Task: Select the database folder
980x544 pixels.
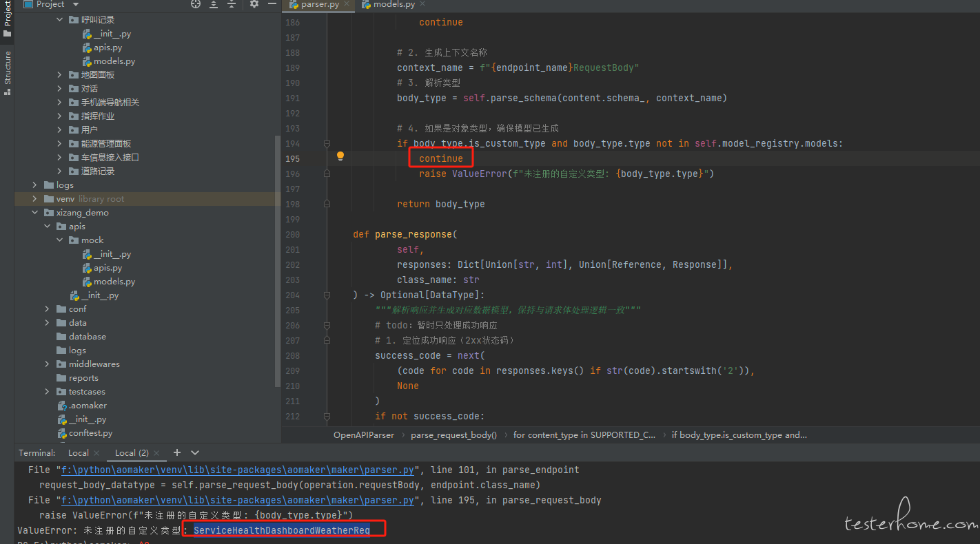Action: (87, 337)
